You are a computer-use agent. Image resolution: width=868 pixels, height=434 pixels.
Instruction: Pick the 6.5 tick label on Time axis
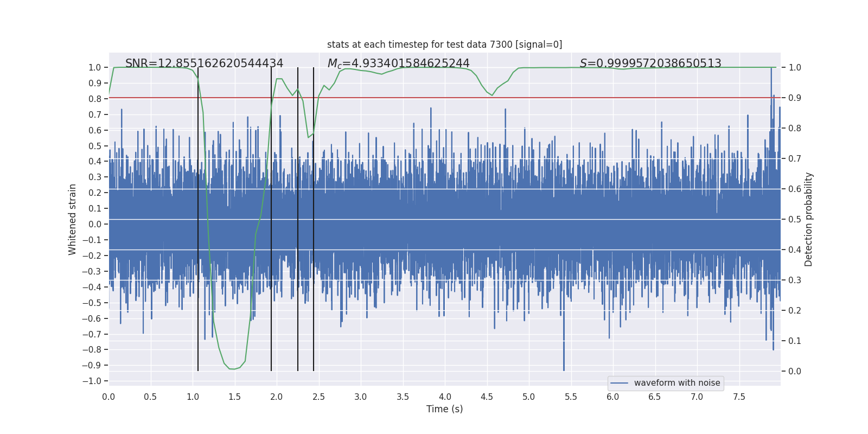(655, 397)
